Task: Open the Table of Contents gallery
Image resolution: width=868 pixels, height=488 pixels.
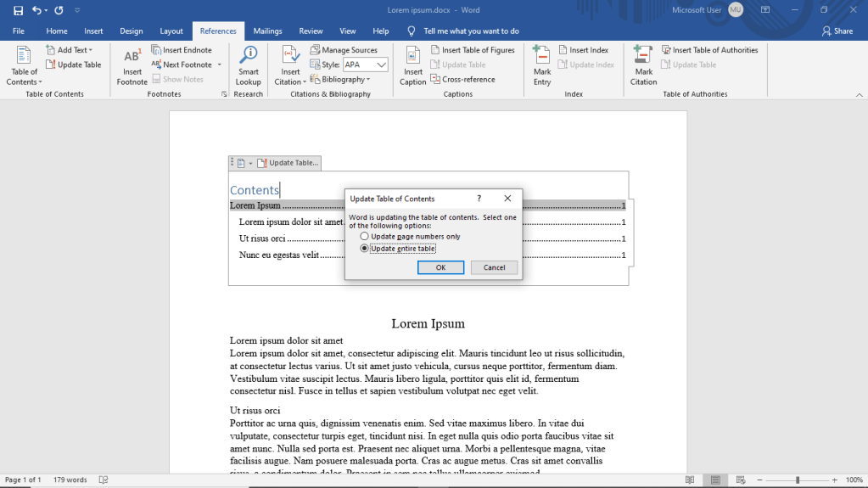Action: click(x=24, y=66)
